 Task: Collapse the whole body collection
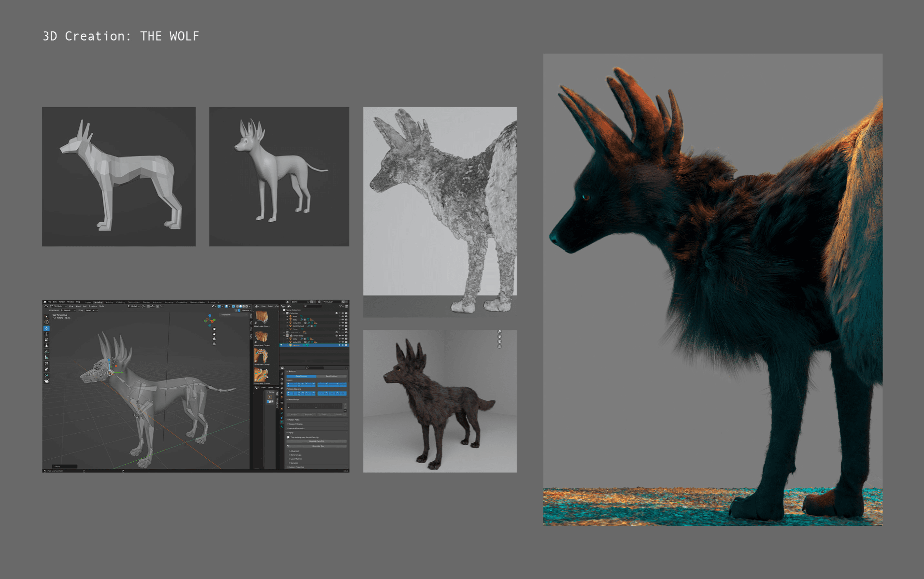click(x=284, y=336)
